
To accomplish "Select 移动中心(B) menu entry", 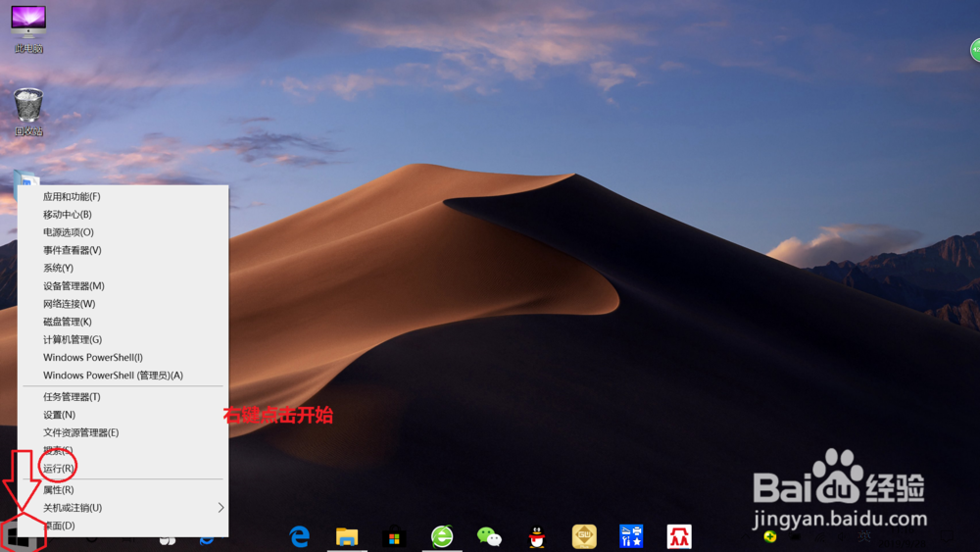I will point(123,215).
